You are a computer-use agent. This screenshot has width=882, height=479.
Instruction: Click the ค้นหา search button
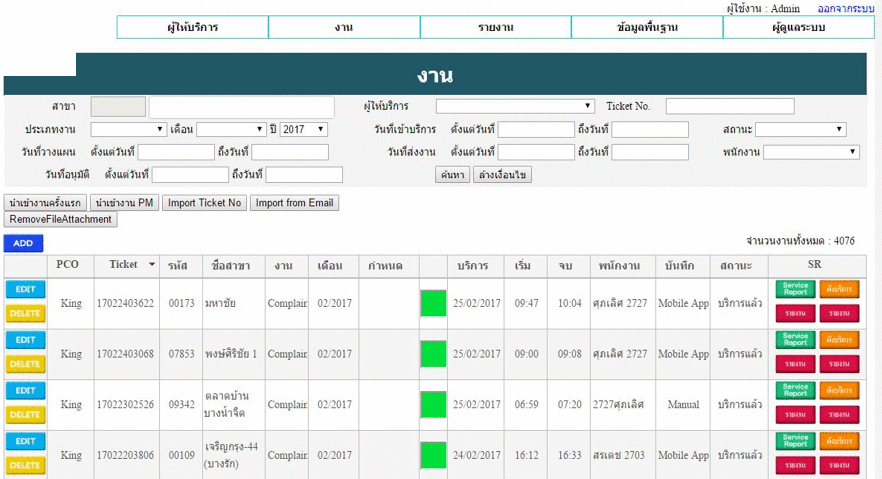pos(452,175)
